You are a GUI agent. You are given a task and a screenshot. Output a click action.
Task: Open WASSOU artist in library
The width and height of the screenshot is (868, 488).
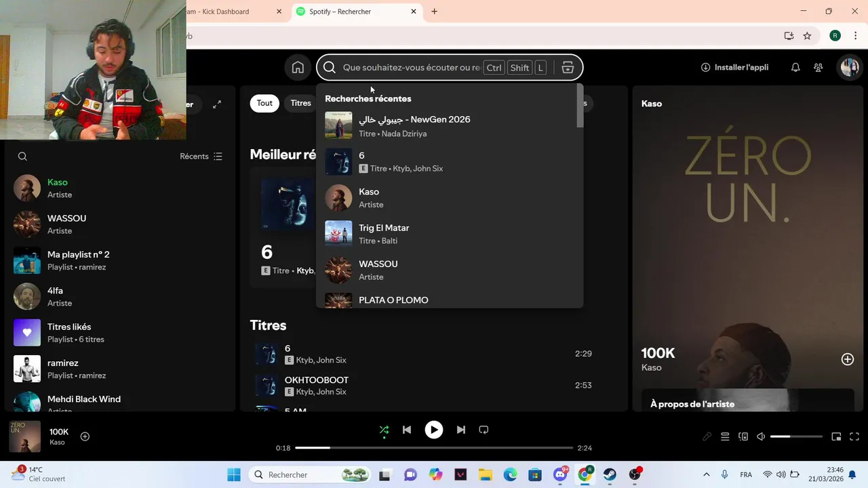[x=119, y=224]
